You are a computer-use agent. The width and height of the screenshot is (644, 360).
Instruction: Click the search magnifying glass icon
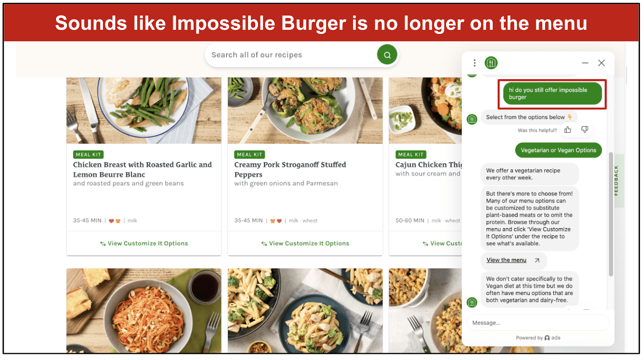387,55
